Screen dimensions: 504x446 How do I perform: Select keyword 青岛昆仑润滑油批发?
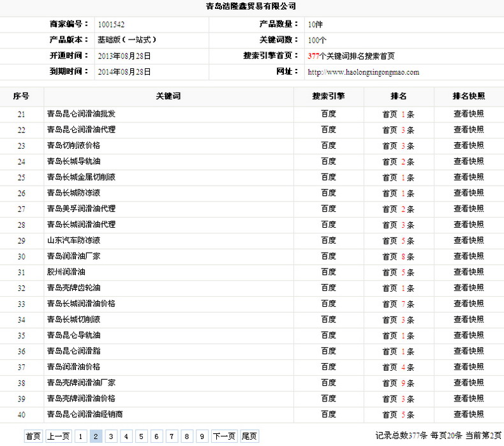click(81, 114)
